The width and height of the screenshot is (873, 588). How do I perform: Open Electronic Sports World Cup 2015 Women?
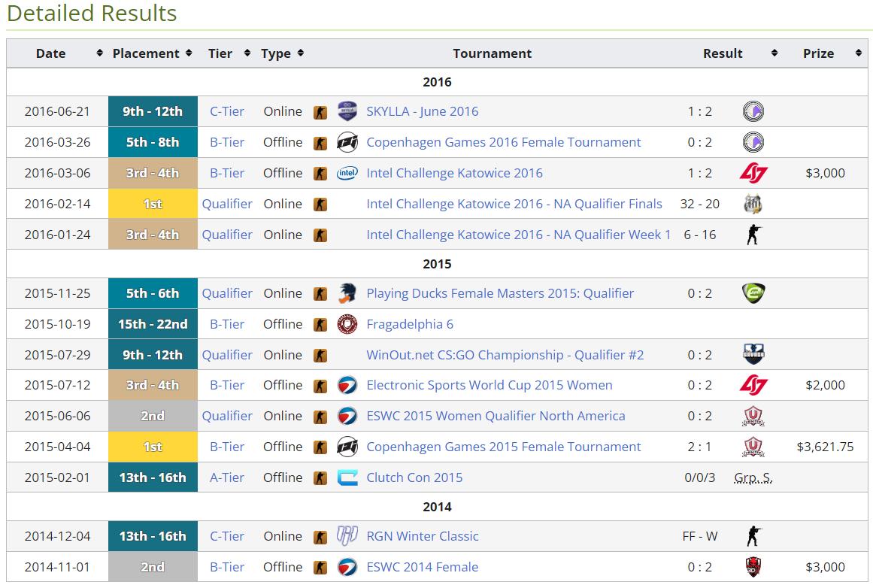[490, 385]
